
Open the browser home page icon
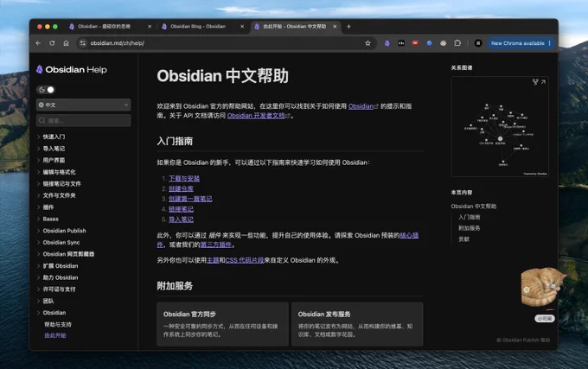click(66, 43)
